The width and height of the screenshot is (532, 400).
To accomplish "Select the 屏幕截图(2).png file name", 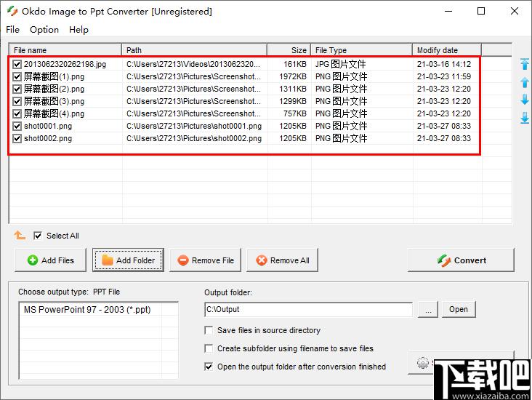I will 54,89.
